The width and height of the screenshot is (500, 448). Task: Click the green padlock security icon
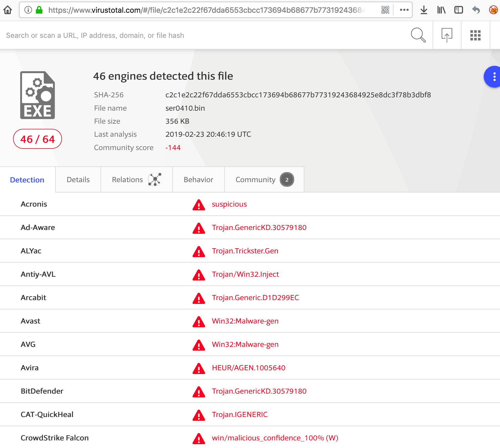pos(39,10)
